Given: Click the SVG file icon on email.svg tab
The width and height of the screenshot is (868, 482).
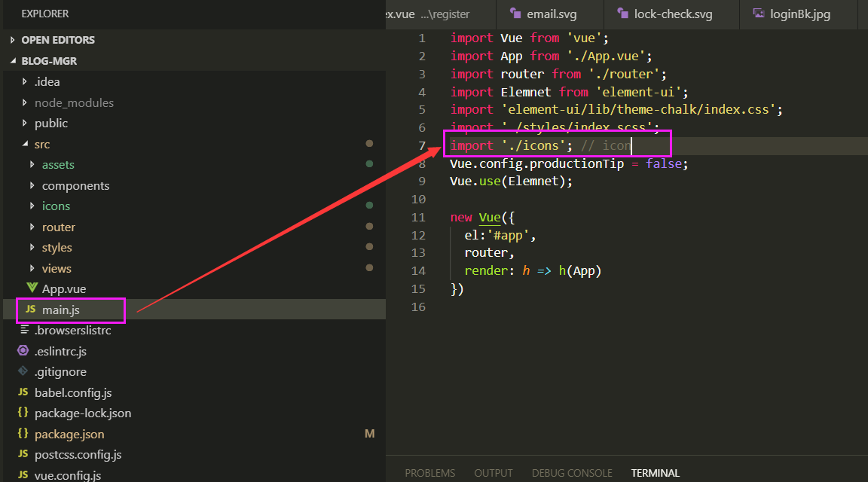Looking at the screenshot, I should [x=515, y=14].
